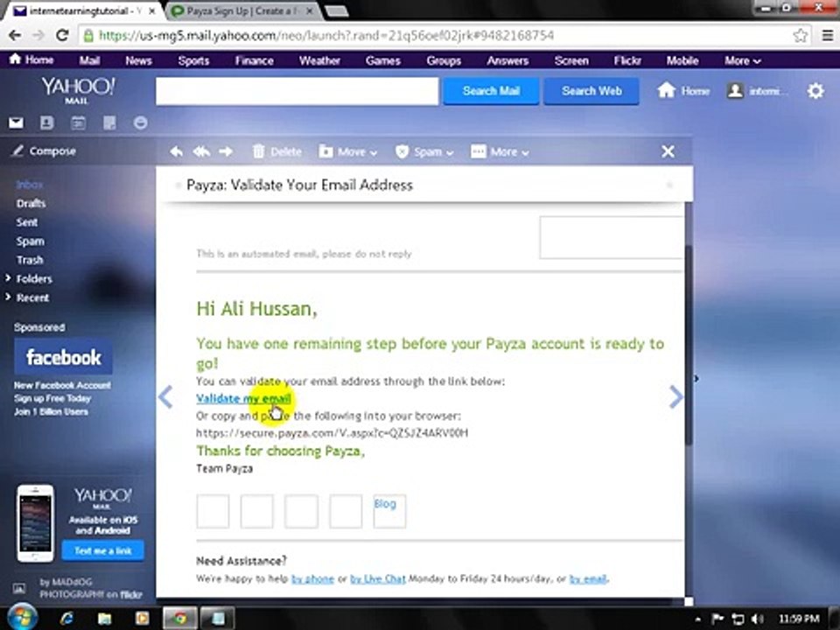The height and width of the screenshot is (630, 840).
Task: Click the Reply All double-arrow icon
Action: tap(201, 152)
